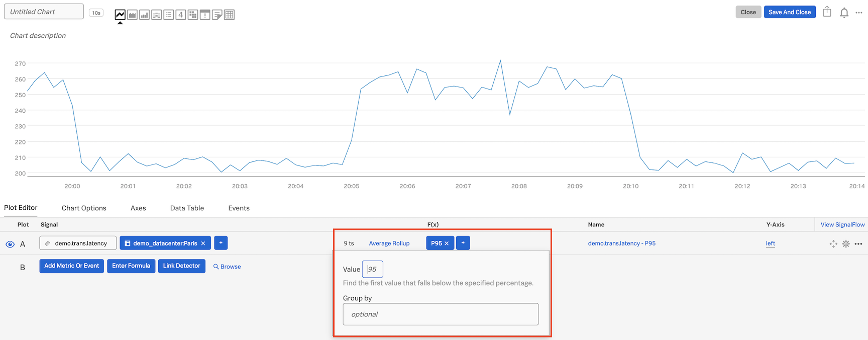Viewport: 868px width, 340px height.
Task: Switch to the Plot Editor tab
Action: 21,208
